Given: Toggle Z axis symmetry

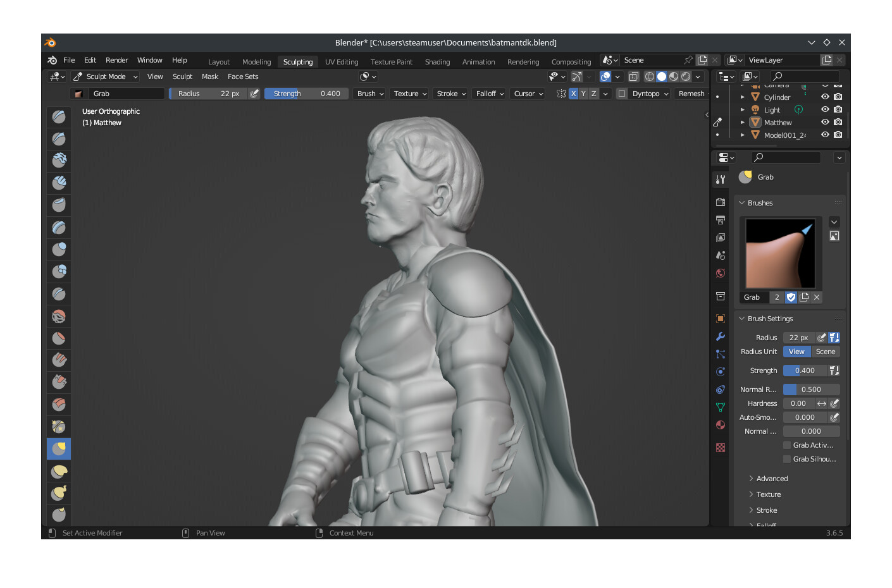Looking at the screenshot, I should click(593, 94).
